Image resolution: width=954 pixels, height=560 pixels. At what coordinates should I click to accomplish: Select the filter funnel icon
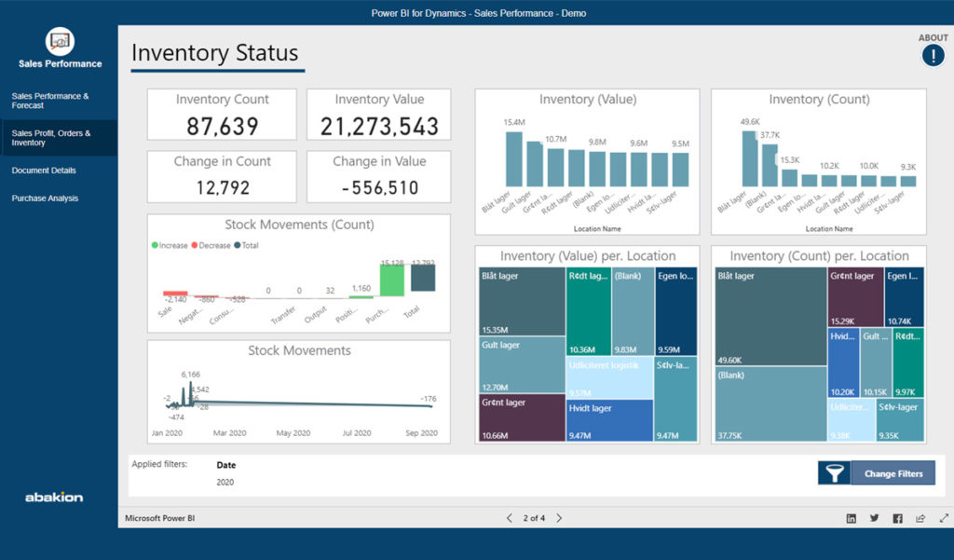pyautogui.click(x=834, y=472)
